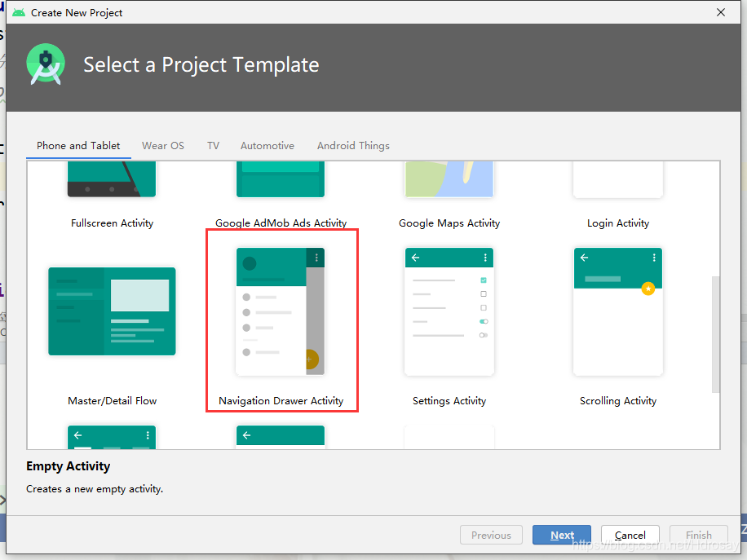Viewport: 747px width, 560px height.
Task: Click the Fullscreen Activity label
Action: pyautogui.click(x=112, y=223)
